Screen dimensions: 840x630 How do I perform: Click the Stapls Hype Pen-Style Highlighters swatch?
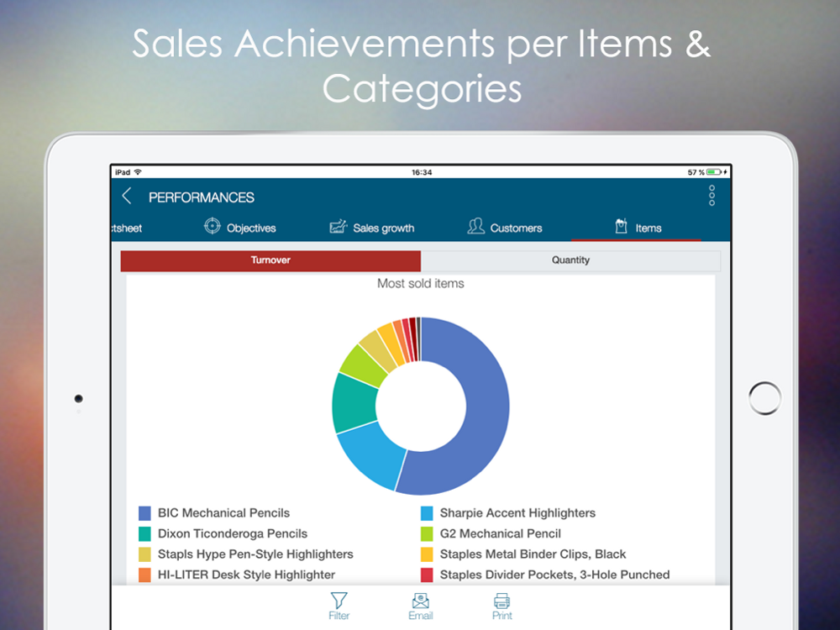(144, 554)
